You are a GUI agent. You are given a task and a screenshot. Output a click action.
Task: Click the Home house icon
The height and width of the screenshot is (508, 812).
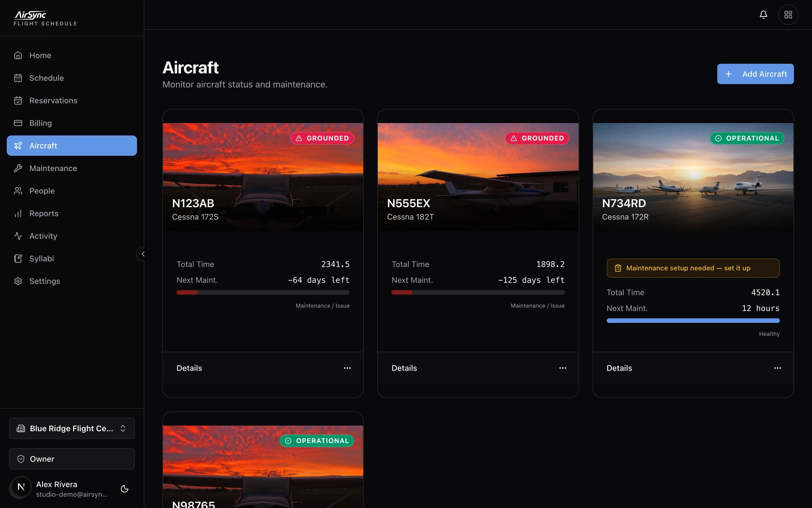click(18, 55)
